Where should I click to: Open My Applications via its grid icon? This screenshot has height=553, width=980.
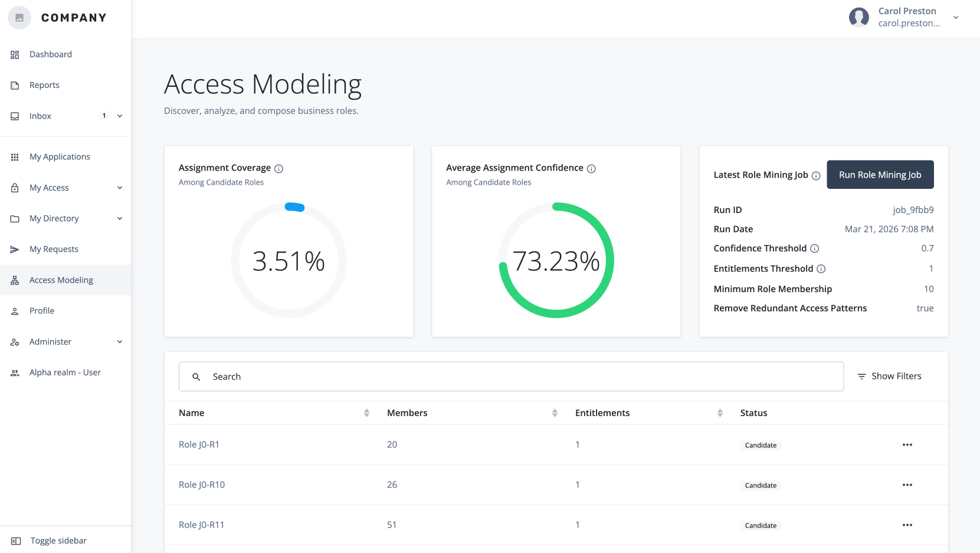[15, 156]
